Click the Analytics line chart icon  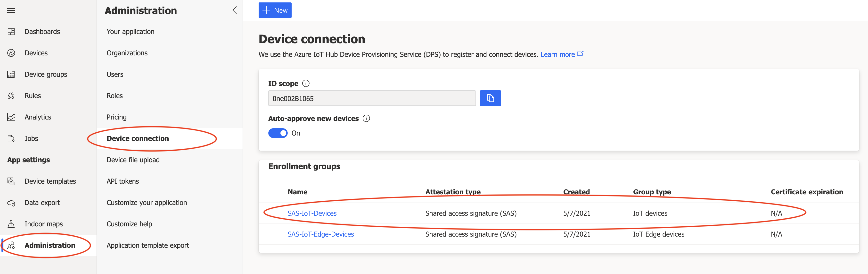(11, 117)
